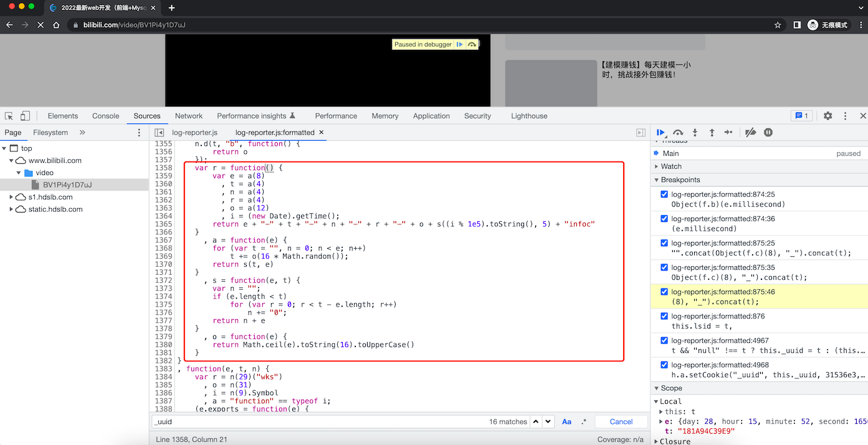Switch to the Elements tab
This screenshot has width=868, height=445.
point(63,116)
